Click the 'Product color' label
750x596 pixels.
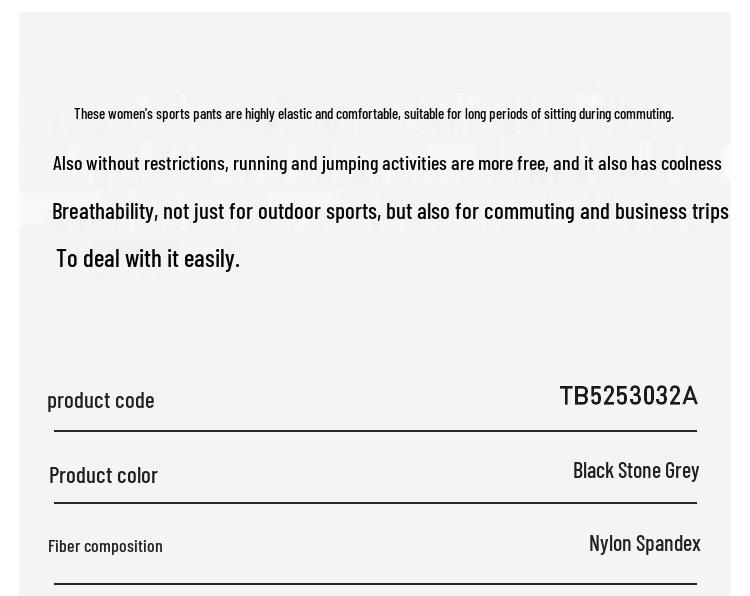103,475
